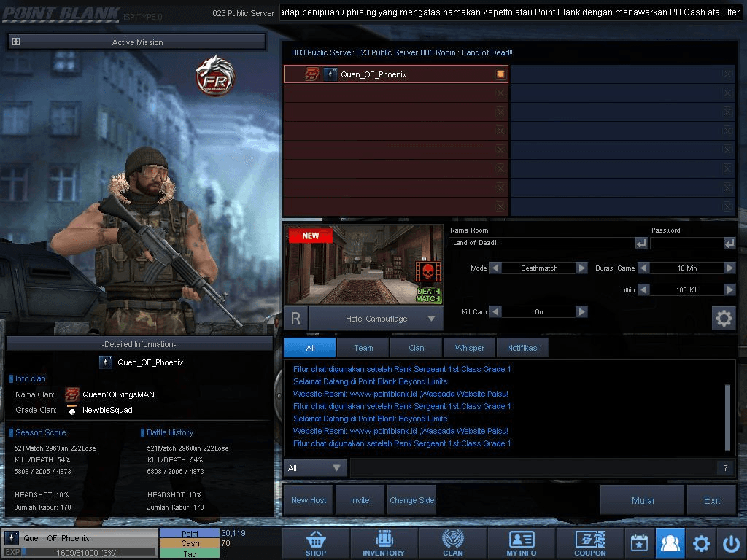Decrease Durasi Game with left arrow

pyautogui.click(x=643, y=268)
